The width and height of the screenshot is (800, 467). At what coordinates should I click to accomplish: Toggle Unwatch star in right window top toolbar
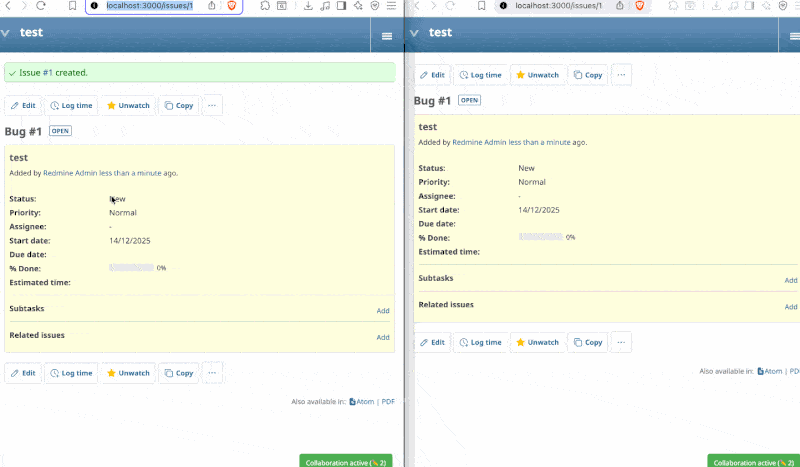(538, 75)
